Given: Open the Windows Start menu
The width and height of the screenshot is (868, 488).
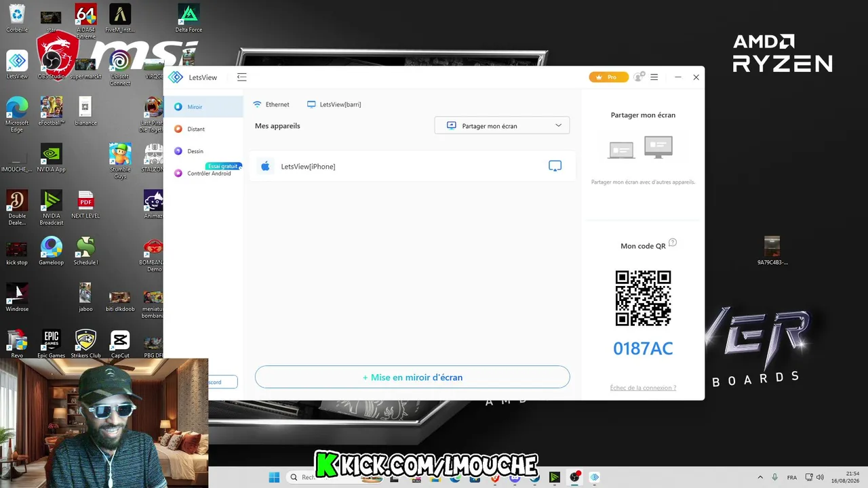Looking at the screenshot, I should point(274,477).
